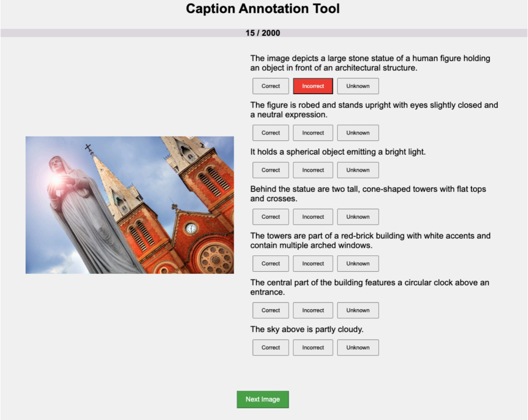Select Incorrect for the spherical object caption
Image resolution: width=528 pixels, height=420 pixels.
(313, 170)
